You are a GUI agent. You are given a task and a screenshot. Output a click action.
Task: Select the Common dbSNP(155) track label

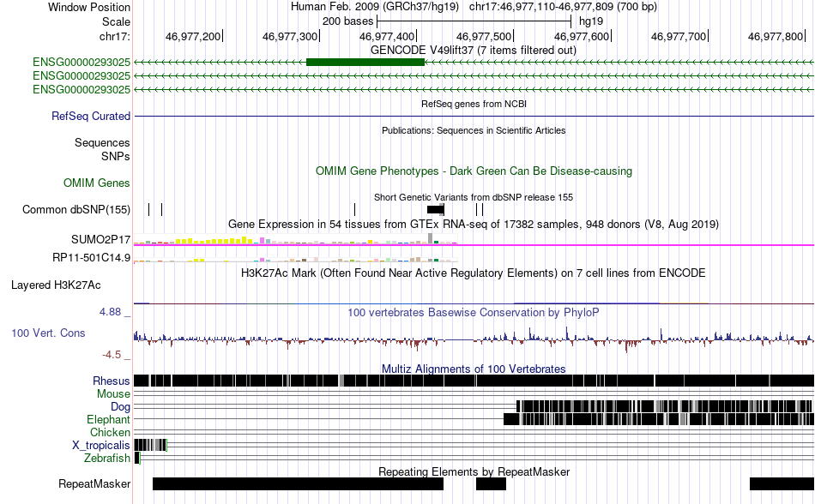pos(75,210)
